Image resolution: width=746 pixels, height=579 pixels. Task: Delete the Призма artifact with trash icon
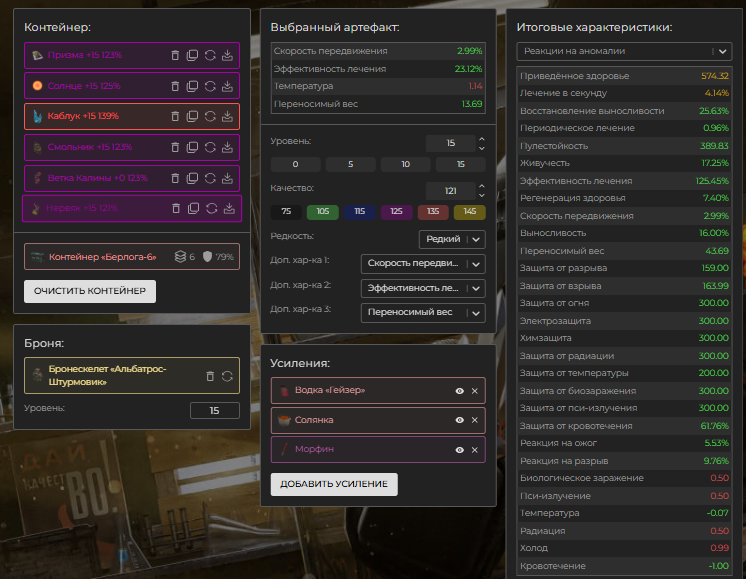(175, 55)
